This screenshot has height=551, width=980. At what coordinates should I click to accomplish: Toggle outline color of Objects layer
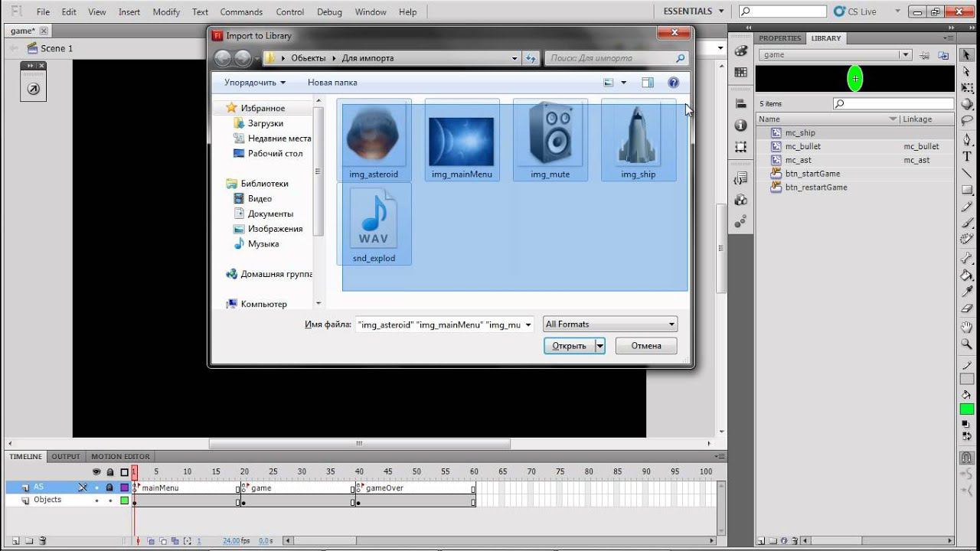(x=124, y=500)
